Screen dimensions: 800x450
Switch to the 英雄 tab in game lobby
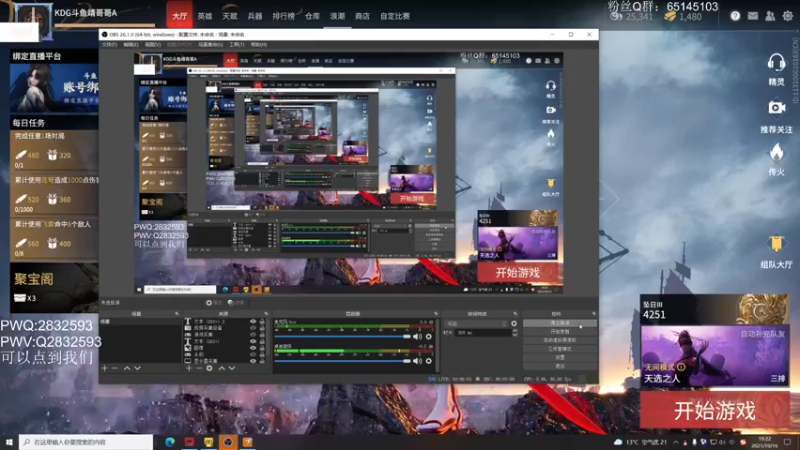pyautogui.click(x=205, y=16)
